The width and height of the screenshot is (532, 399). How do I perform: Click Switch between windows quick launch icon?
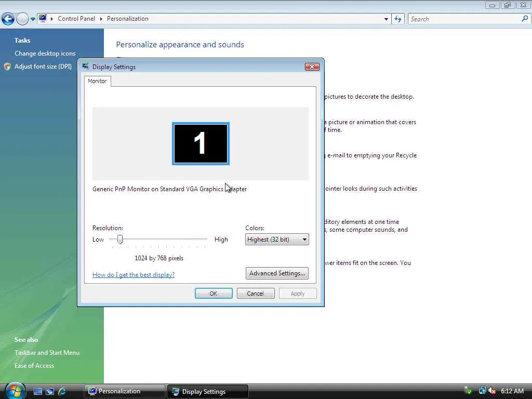pos(50,391)
